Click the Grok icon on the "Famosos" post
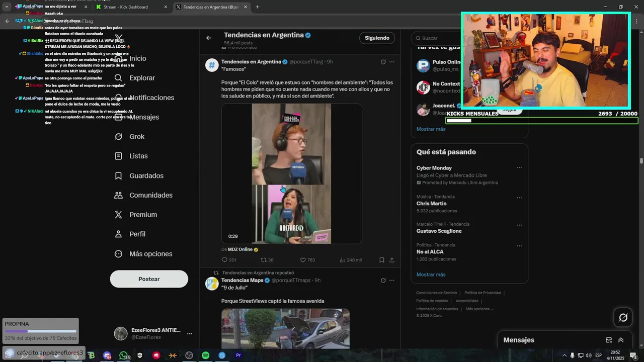The height and width of the screenshot is (362, 644). pyautogui.click(x=383, y=62)
